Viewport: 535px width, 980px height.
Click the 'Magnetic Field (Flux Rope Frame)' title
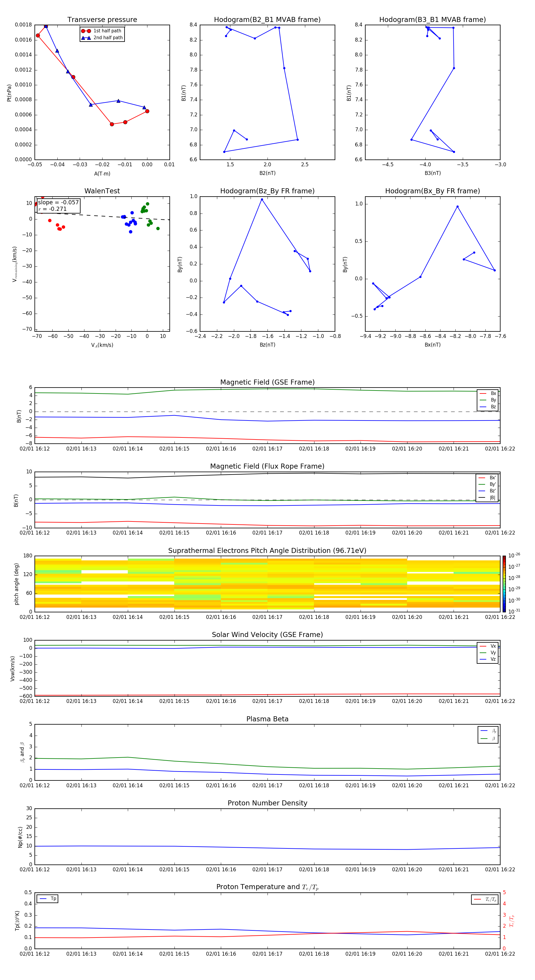267,467
